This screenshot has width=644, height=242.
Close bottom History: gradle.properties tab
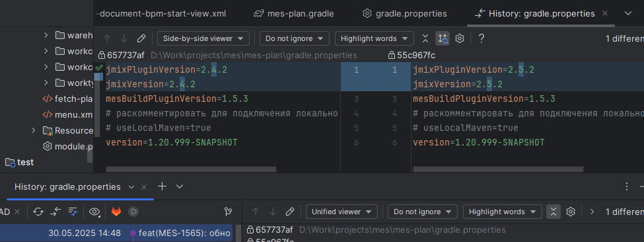(144, 187)
